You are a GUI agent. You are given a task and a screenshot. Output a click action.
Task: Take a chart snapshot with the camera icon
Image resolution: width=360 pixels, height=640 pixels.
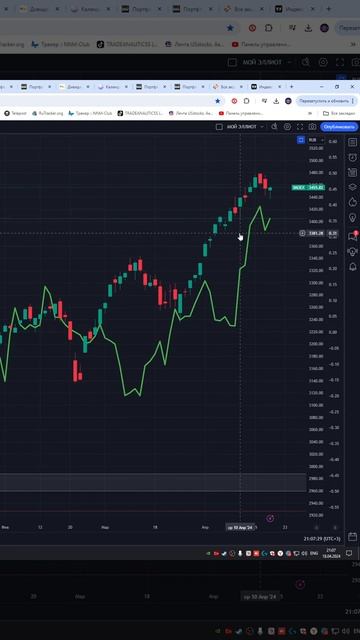point(312,127)
